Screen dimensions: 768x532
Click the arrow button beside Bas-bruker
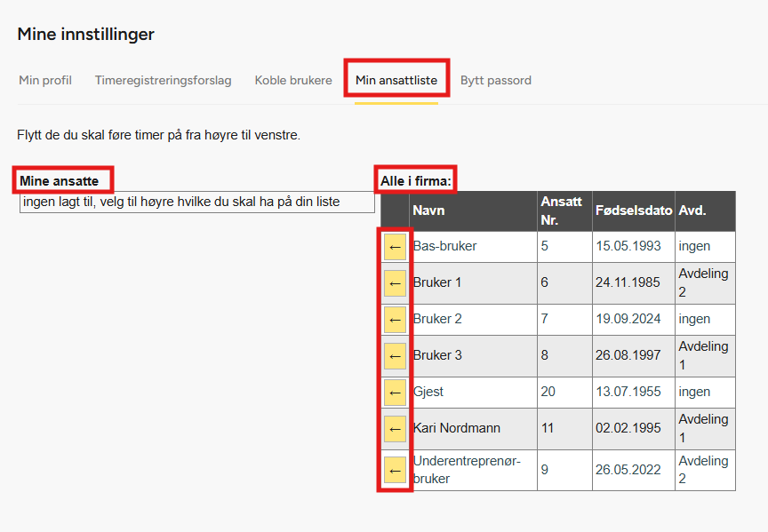(395, 247)
